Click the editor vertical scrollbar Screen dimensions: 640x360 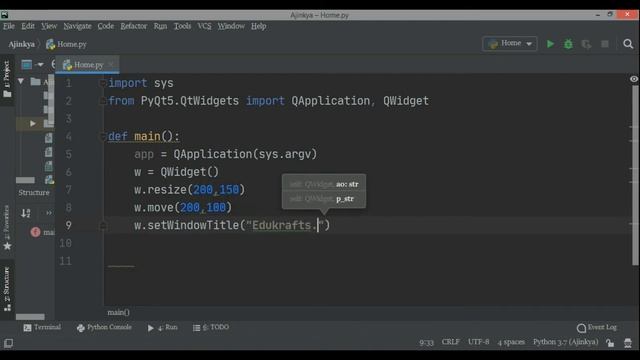(635, 176)
